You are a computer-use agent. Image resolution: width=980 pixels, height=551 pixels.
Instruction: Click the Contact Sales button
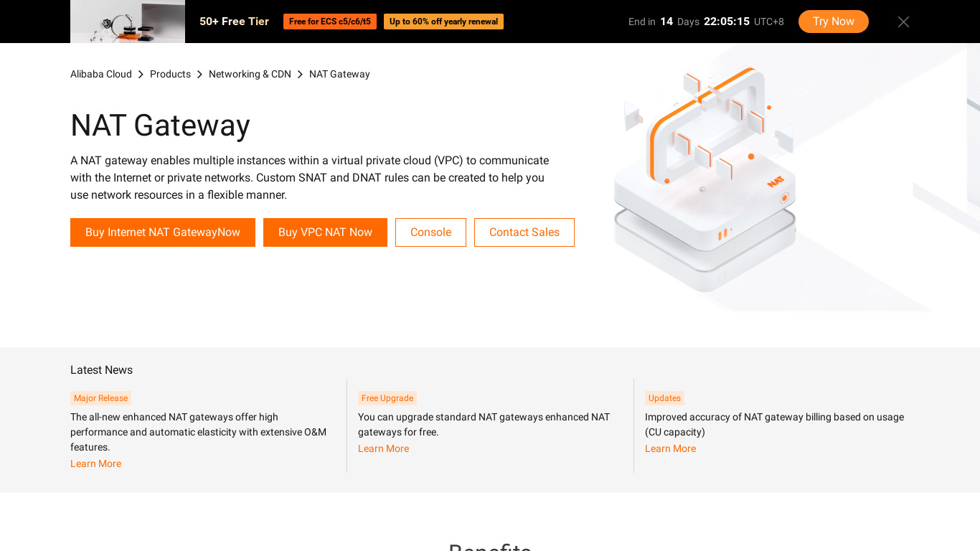coord(524,232)
